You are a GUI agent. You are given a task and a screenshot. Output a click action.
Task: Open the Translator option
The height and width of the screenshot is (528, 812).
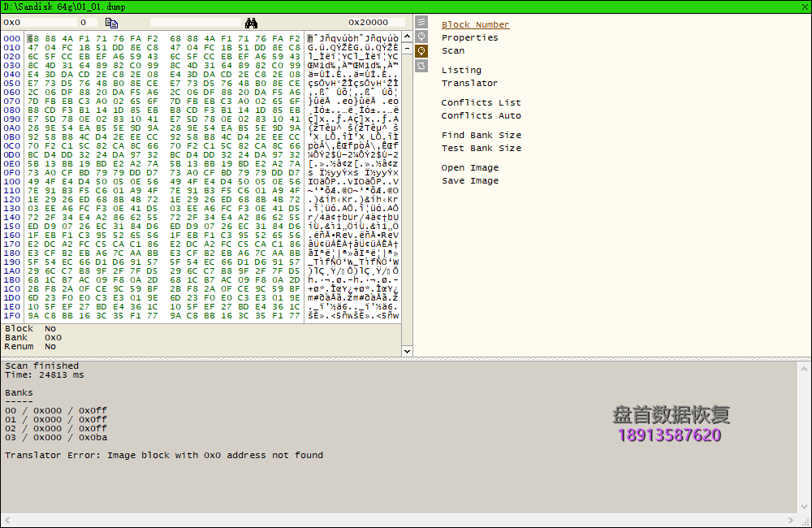469,83
